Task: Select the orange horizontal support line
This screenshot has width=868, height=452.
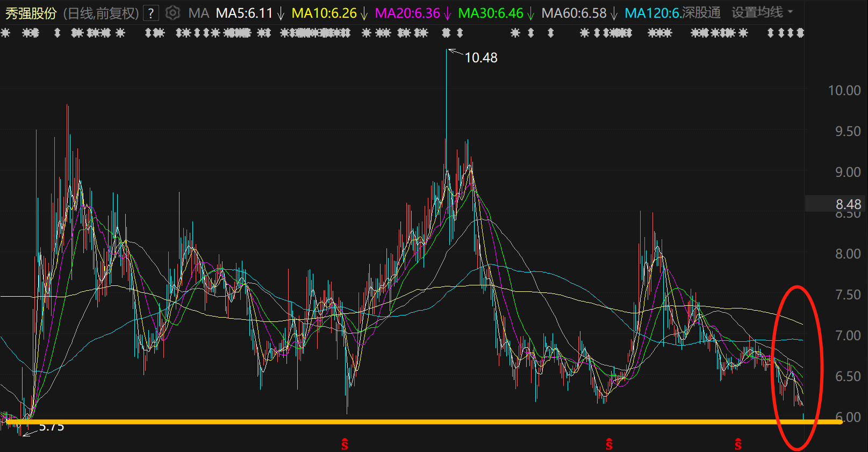Action: click(x=421, y=422)
